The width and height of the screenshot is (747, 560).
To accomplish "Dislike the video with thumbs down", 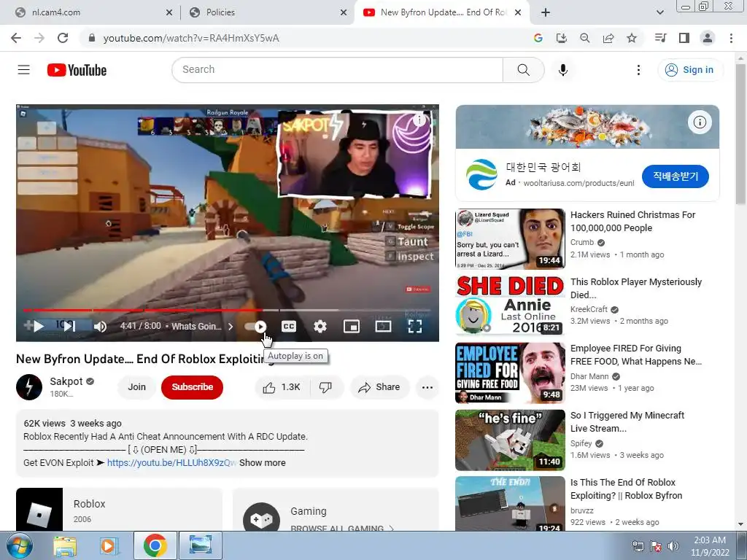I will [x=326, y=387].
